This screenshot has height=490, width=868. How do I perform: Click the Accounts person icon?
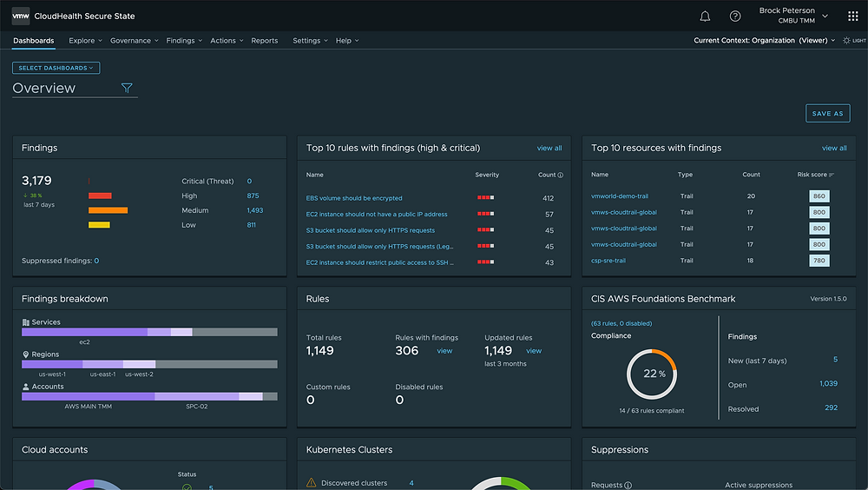tap(25, 387)
